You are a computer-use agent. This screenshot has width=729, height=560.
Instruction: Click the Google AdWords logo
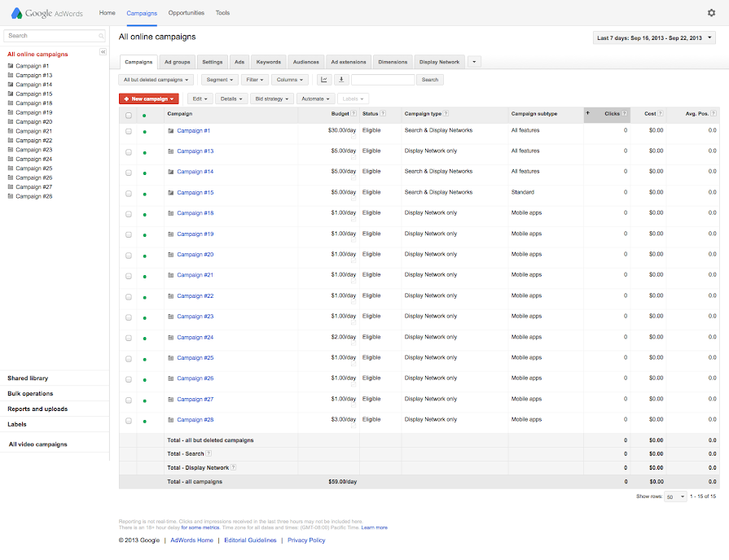[47, 13]
